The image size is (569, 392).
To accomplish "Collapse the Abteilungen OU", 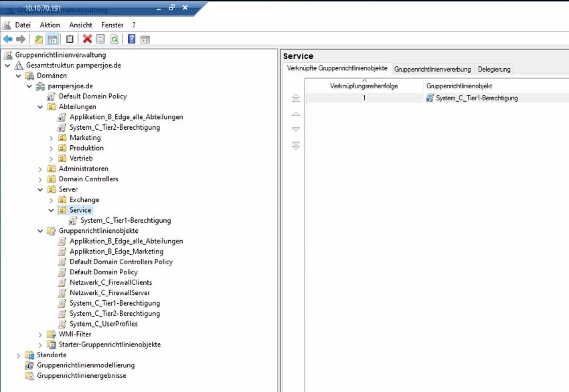I will [40, 107].
